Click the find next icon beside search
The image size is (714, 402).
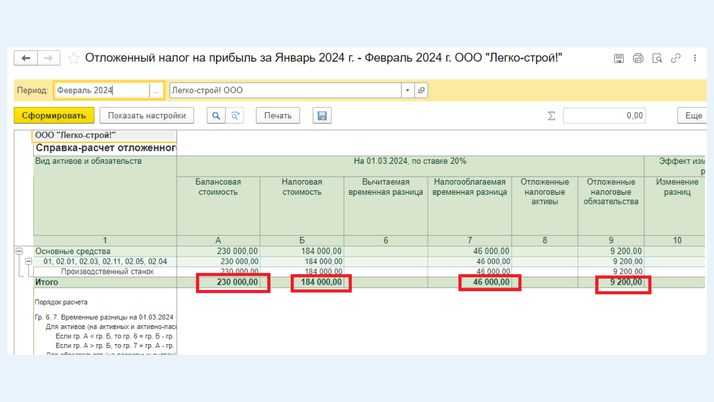tap(235, 116)
